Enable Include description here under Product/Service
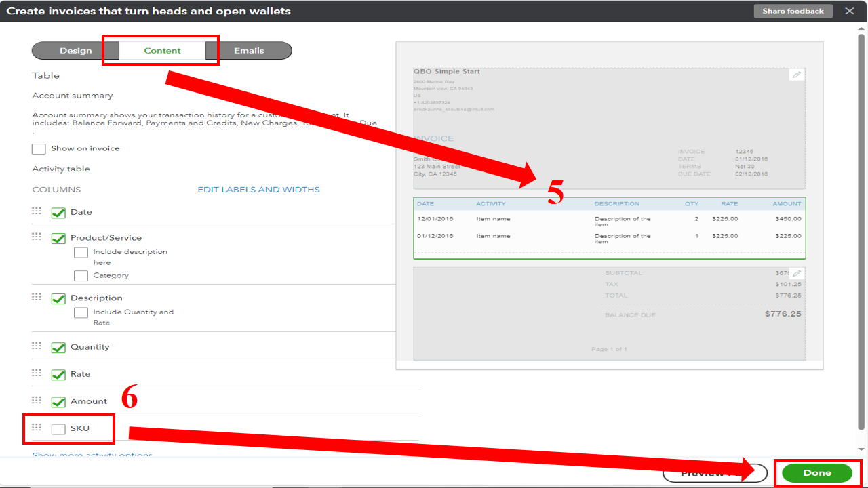This screenshot has height=488, width=868. click(x=81, y=252)
